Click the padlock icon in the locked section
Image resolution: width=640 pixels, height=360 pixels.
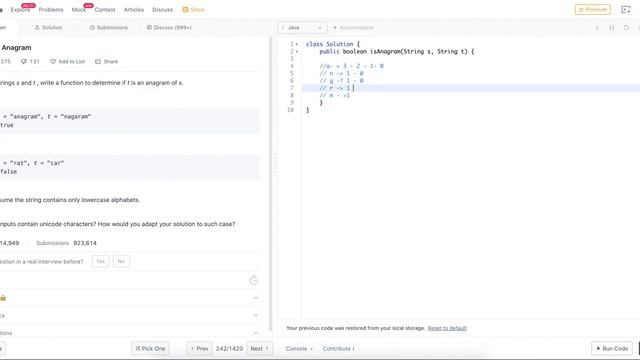pos(3,298)
